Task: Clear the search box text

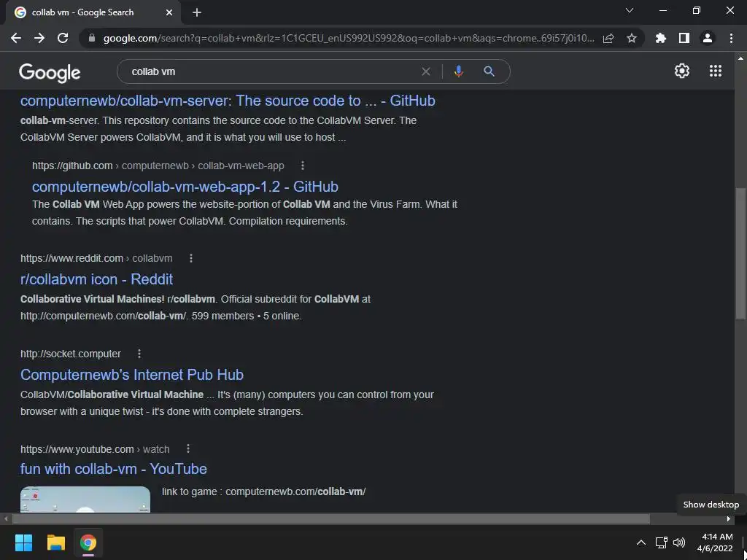Action: [426, 71]
